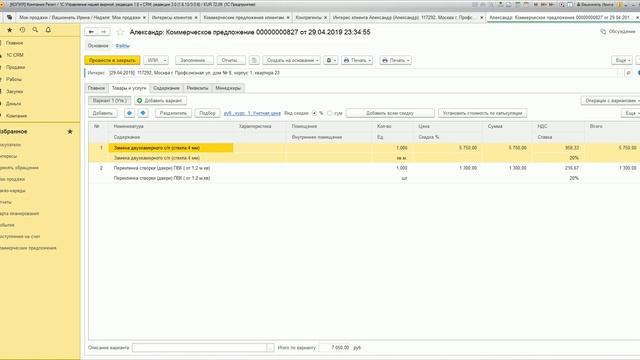Screen dimensions: 640x360
Task: Click the Интерес address field
Action: click(363, 73)
